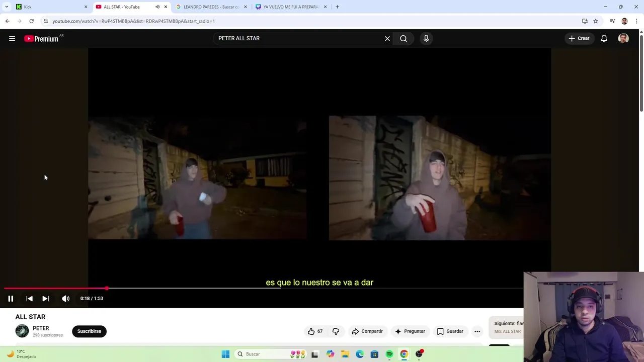Go back with browser back arrow
The image size is (644, 362).
[x=8, y=21]
